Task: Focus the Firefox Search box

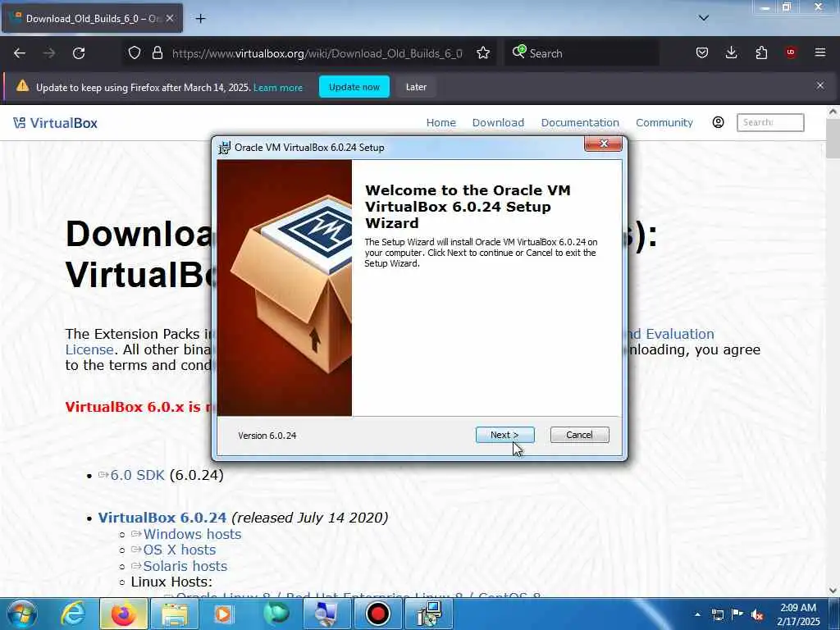Action: (x=582, y=53)
